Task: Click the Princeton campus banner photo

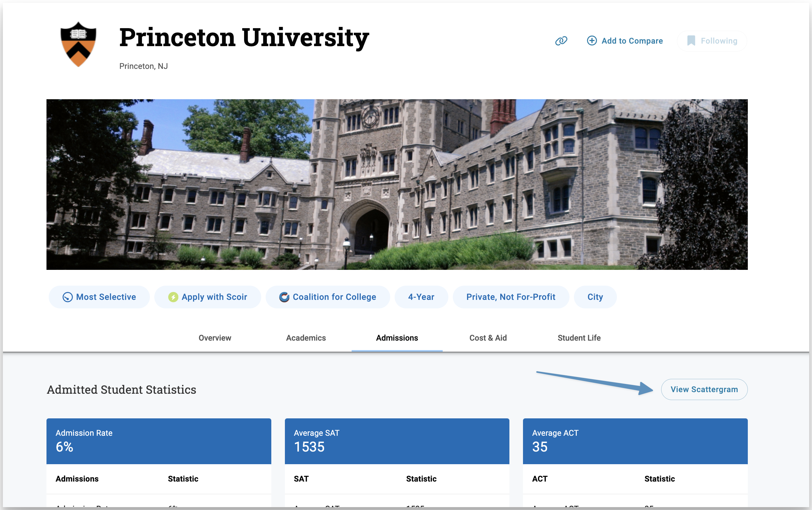Action: click(397, 185)
